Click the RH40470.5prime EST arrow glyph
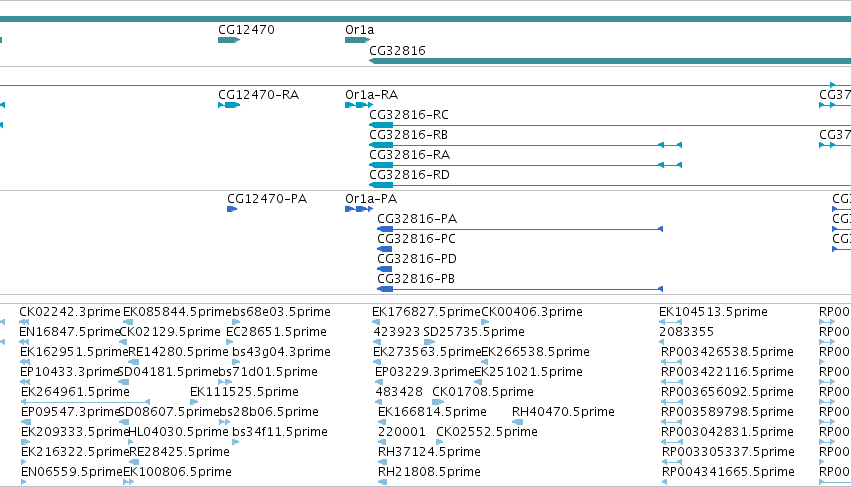The image size is (851, 487). [x=518, y=422]
